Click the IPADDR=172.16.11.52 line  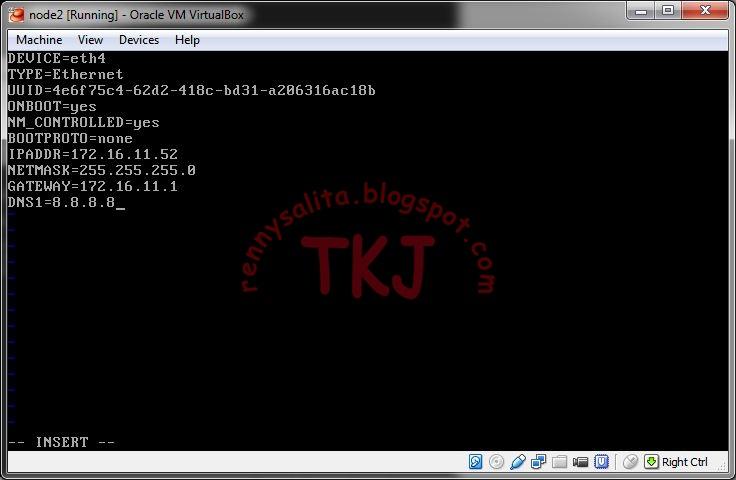pos(93,154)
